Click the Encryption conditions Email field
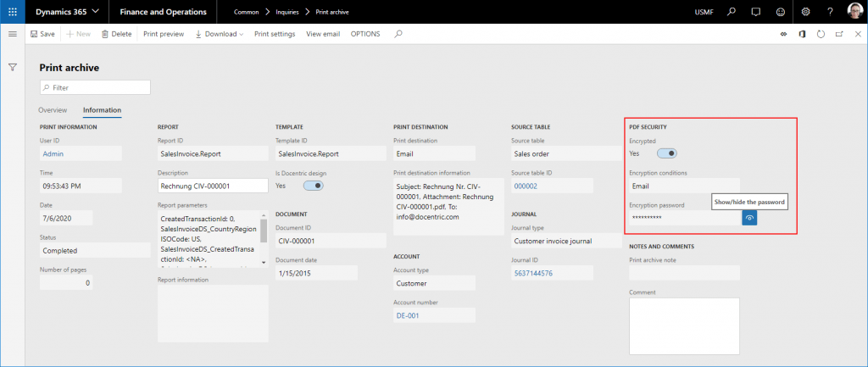Screen dimensions: 868x367 pos(684,186)
